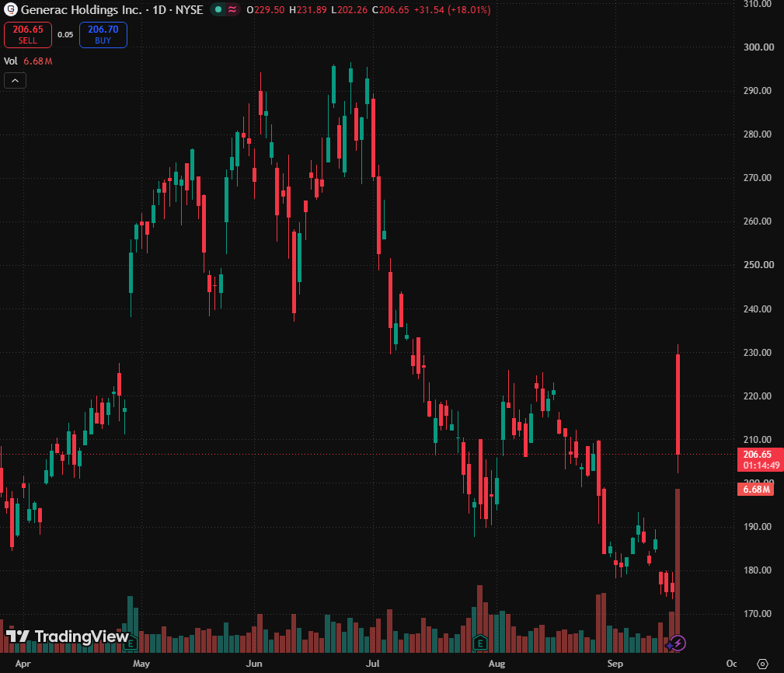Click the 300.00 price axis label
Viewport: 784px width, 673px height.
click(x=758, y=47)
